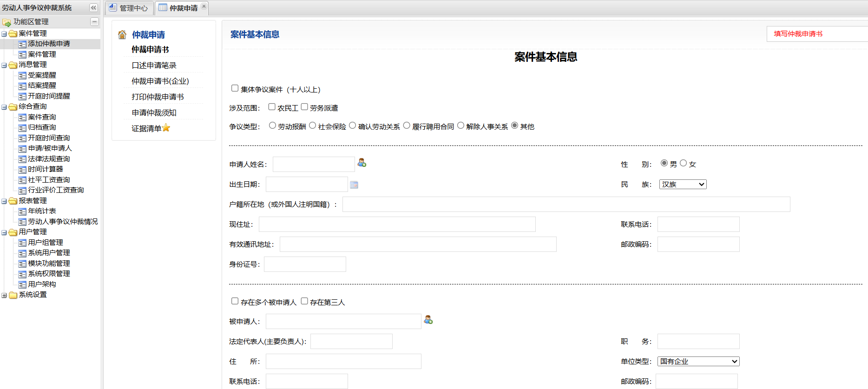Viewport: 868px width, 389px height.
Task: Click the star icon beside 证据清单
Action: point(166,128)
